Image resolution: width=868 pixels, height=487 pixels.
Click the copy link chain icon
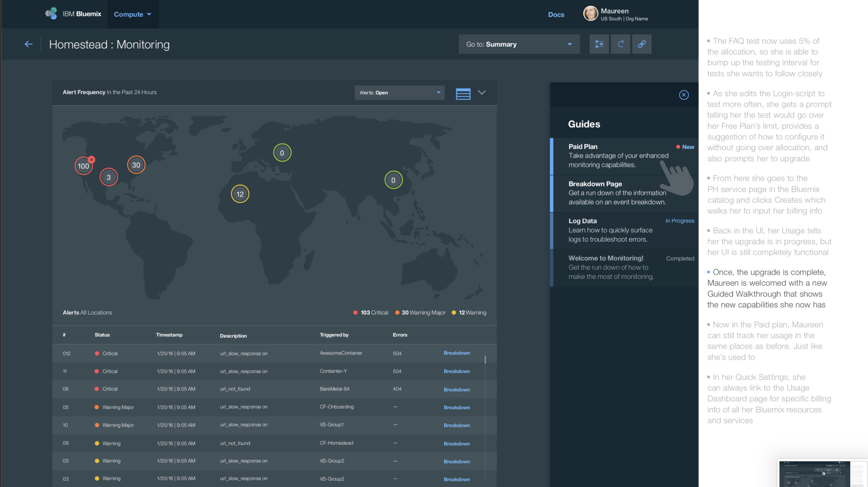(x=642, y=44)
